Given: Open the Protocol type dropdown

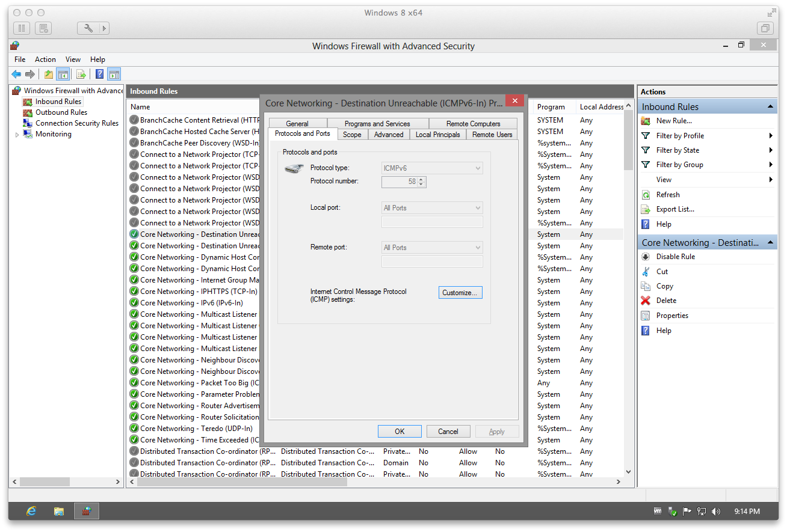Looking at the screenshot, I should coord(432,168).
